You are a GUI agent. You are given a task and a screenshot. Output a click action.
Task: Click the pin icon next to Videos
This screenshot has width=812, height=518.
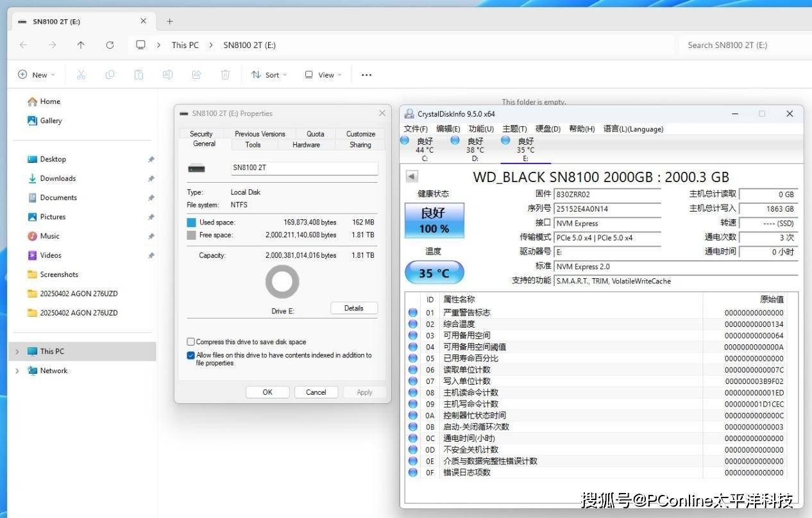pos(151,255)
